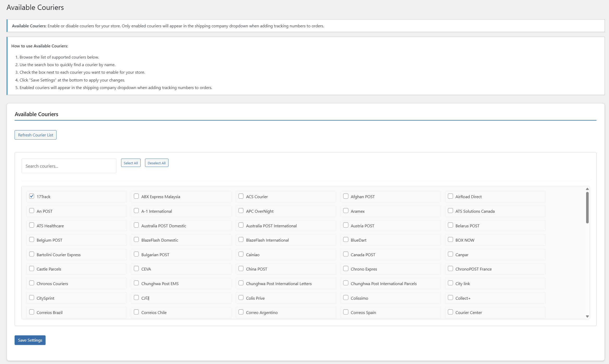Enable the Aramex courier checkbox
This screenshot has height=364, width=609.
[x=346, y=211]
